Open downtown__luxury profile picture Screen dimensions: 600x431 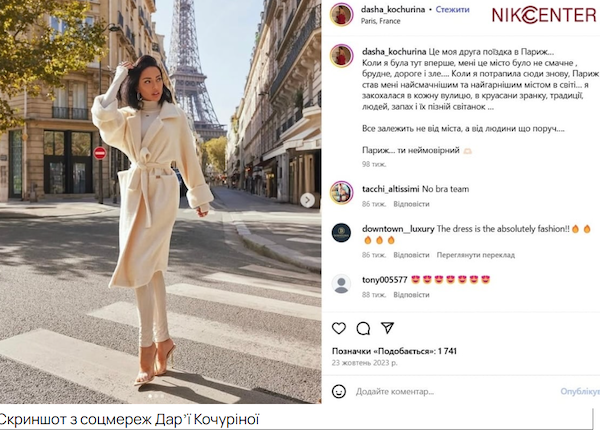[341, 233]
